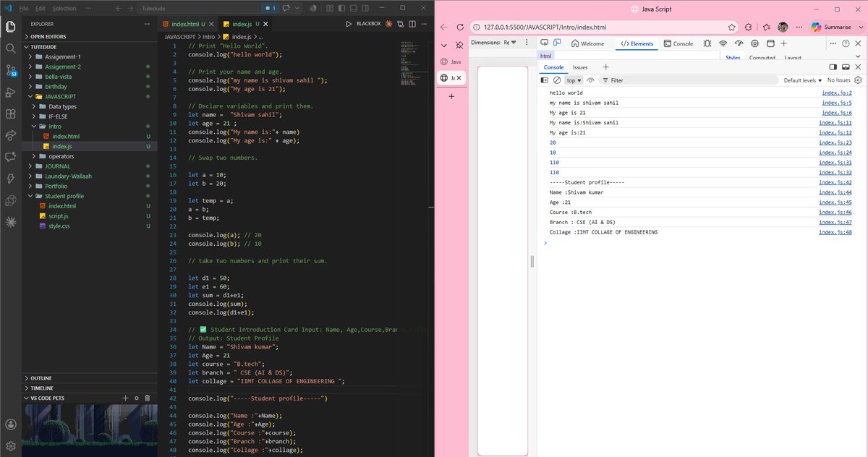
Task: Toggle device emulation in DevTools
Action: coord(557,43)
